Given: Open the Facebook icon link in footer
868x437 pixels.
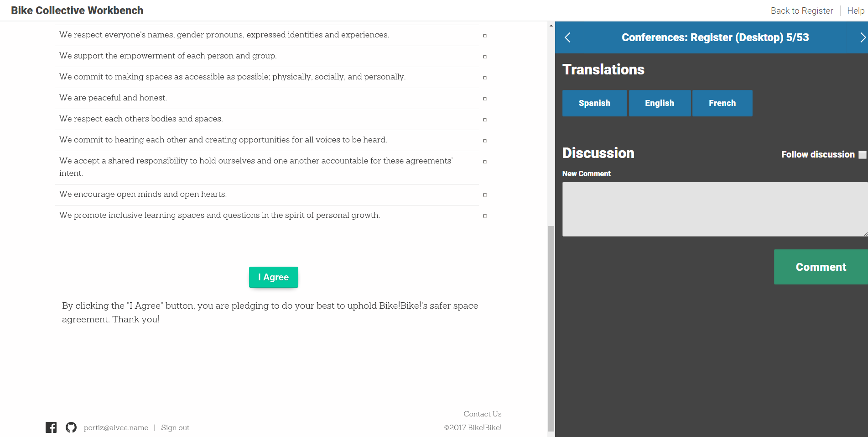Looking at the screenshot, I should (x=51, y=427).
